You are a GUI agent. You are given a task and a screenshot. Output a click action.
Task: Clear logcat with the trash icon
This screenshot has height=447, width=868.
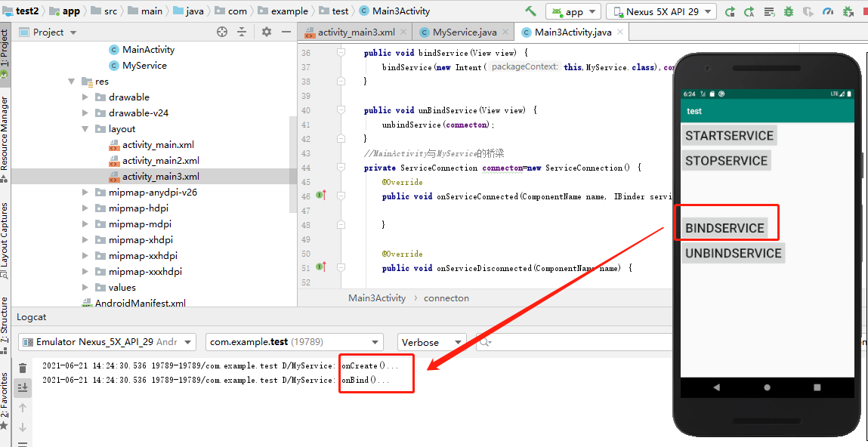coord(23,368)
